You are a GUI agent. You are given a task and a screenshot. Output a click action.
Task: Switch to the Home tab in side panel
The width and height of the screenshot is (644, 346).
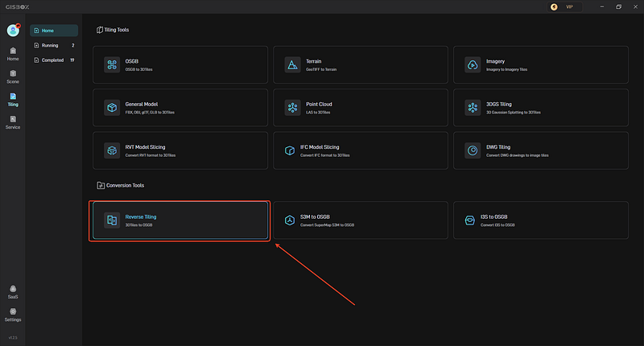point(54,31)
